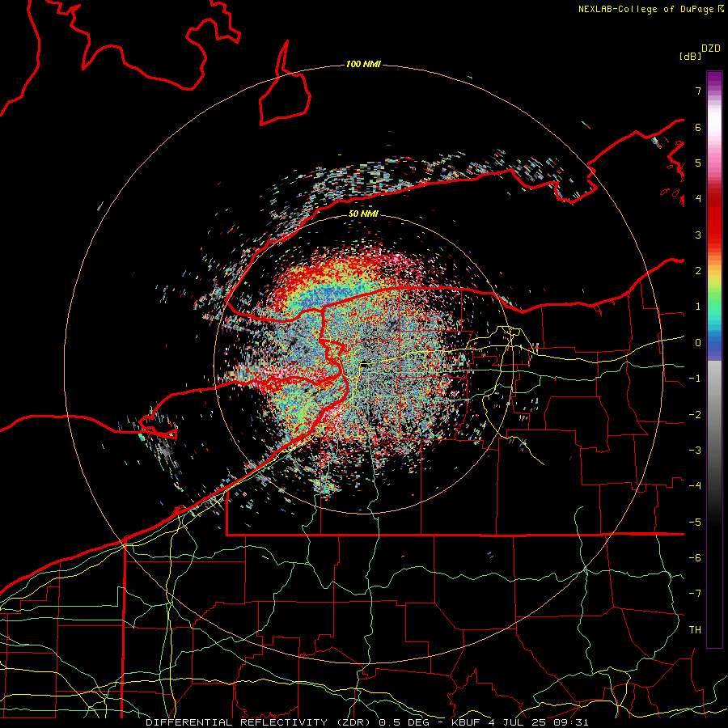Click the KBUF 4 JUL 25 09:31 timestamp
Screen dimensions: 728x728
click(520, 722)
